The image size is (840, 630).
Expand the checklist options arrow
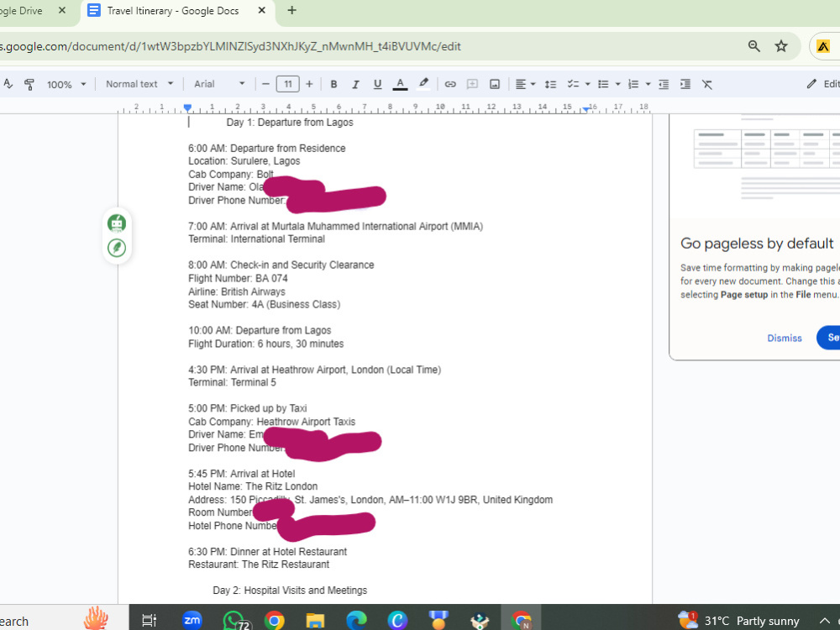click(588, 84)
